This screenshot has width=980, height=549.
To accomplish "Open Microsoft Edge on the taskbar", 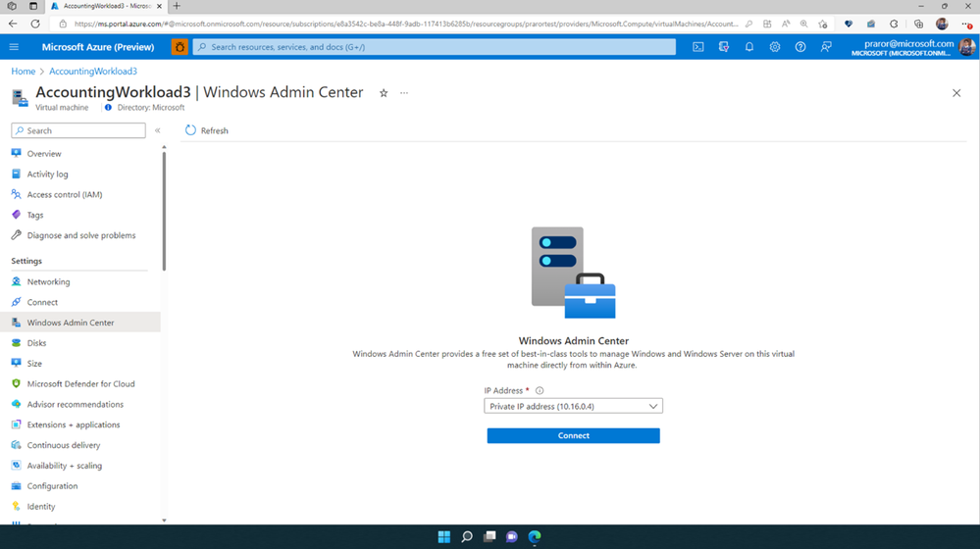I will [x=535, y=536].
